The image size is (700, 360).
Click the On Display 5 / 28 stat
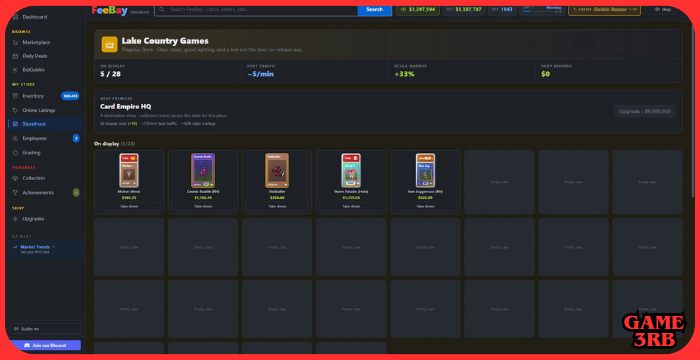[x=168, y=71]
